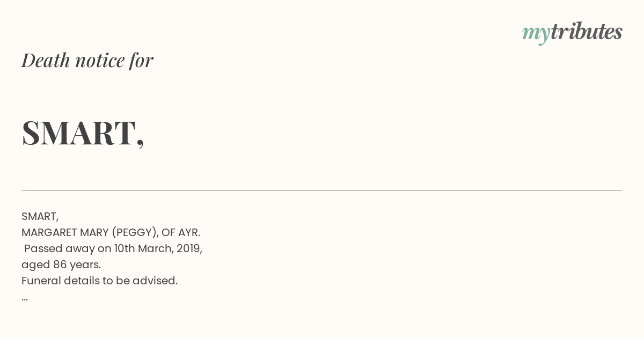Click the number 86
644x338 pixels.
tap(60, 265)
